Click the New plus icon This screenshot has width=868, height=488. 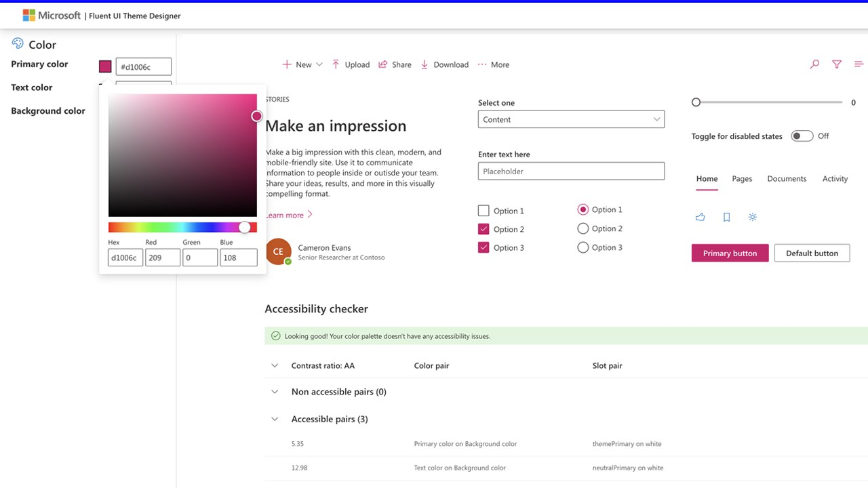coord(287,64)
